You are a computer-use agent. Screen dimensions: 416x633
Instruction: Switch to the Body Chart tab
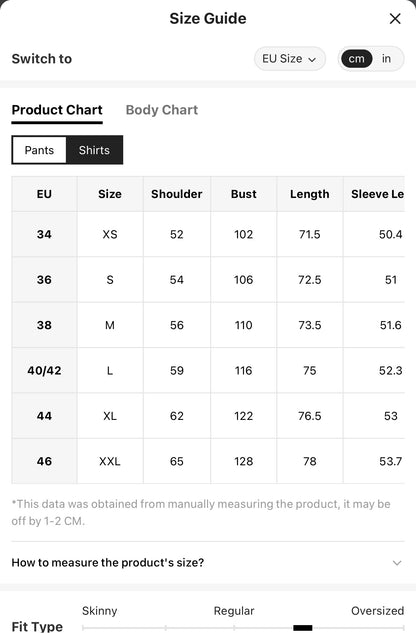pos(162,110)
